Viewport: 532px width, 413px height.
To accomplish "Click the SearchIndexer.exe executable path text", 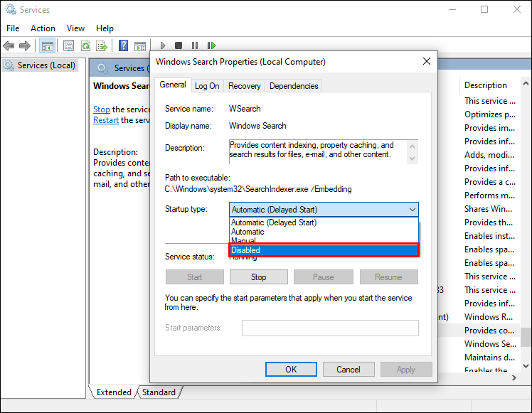I will 258,189.
